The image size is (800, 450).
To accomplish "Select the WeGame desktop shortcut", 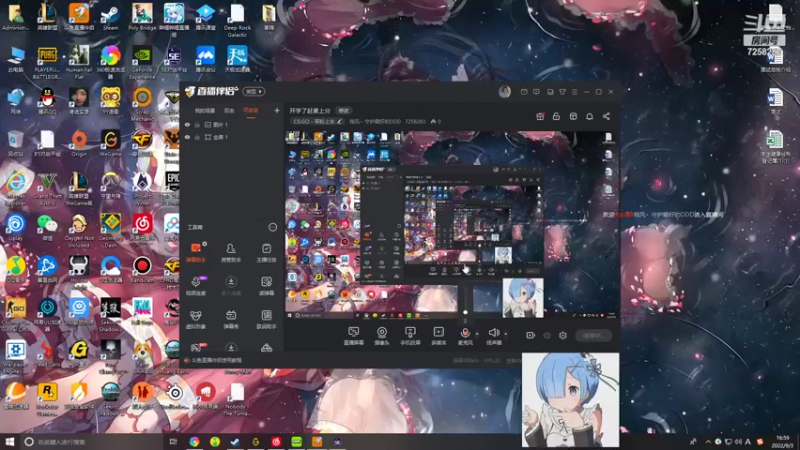I will [110, 143].
